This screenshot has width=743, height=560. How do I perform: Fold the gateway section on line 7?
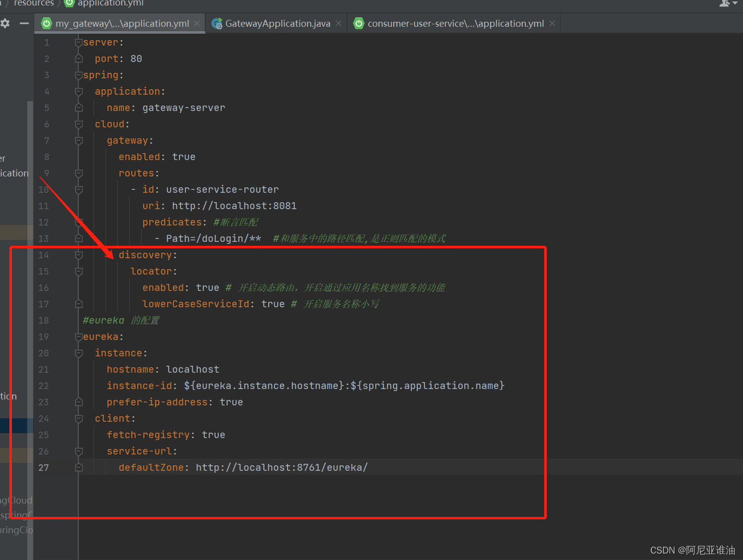click(x=78, y=141)
